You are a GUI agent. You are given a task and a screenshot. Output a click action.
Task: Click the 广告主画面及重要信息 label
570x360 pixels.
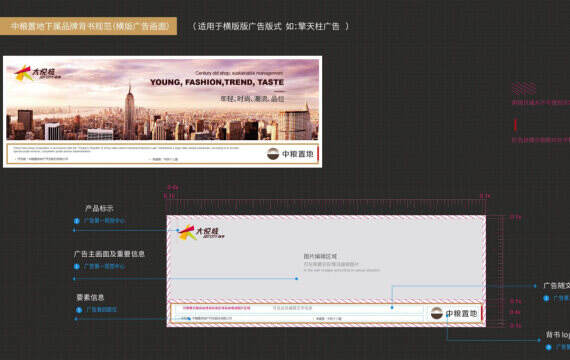coord(109,254)
